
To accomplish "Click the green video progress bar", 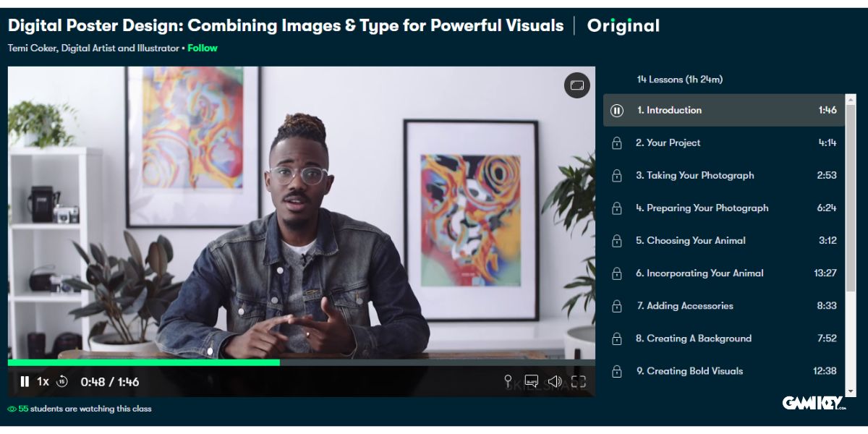I will [145, 362].
